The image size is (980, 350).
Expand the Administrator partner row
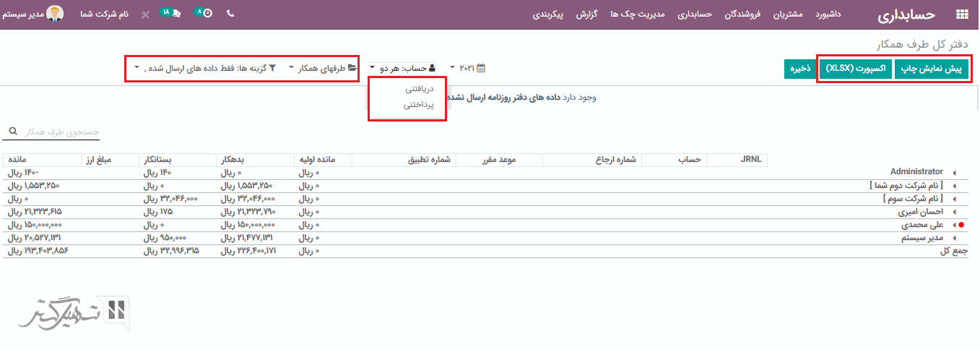pos(955,172)
